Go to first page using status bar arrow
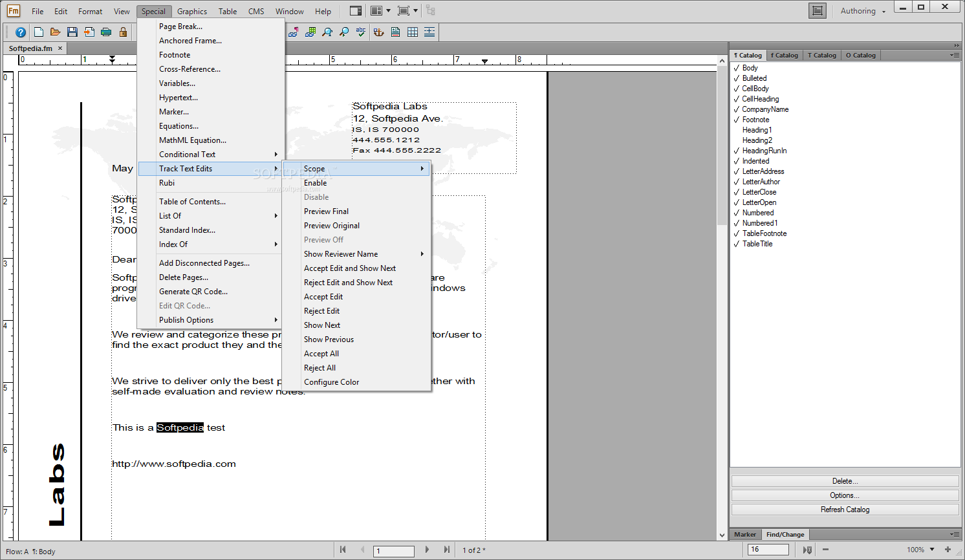This screenshot has width=965, height=560. 343,550
